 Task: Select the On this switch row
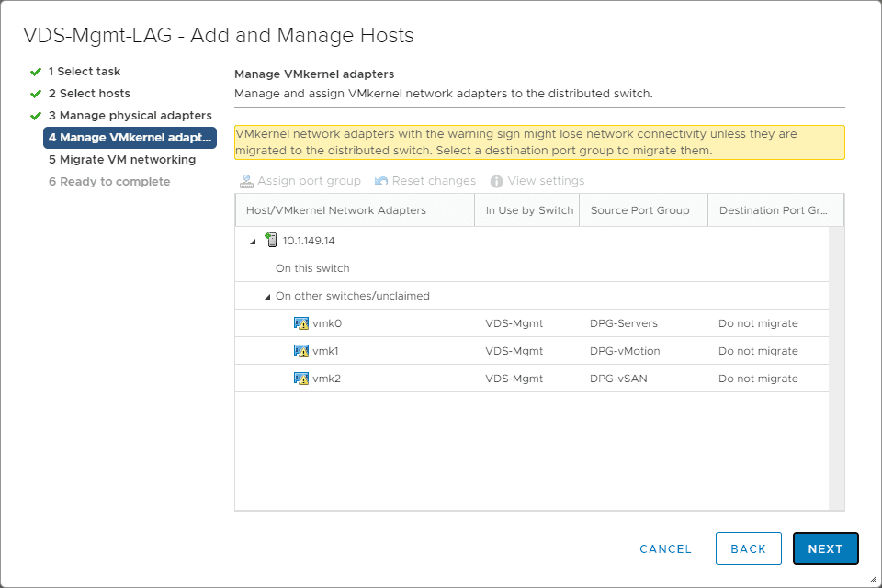tap(312, 268)
